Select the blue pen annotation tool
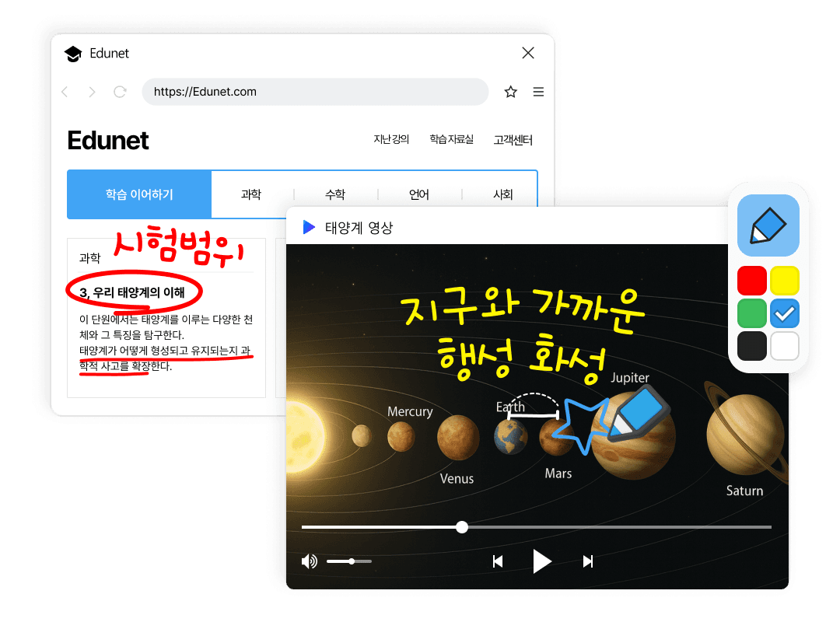 (x=768, y=225)
